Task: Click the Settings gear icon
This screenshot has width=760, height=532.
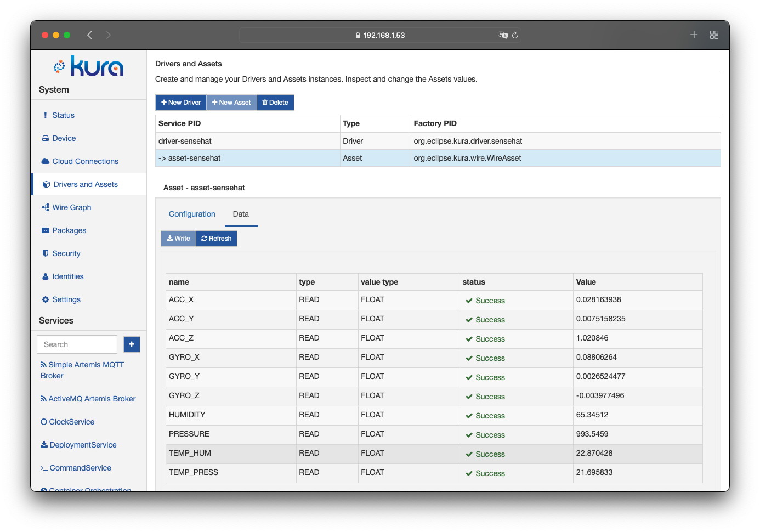Action: click(46, 299)
